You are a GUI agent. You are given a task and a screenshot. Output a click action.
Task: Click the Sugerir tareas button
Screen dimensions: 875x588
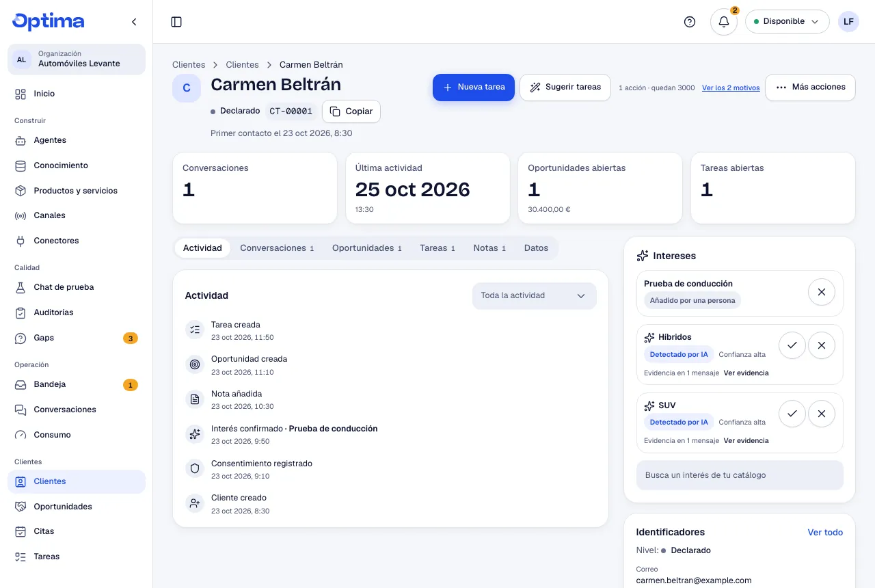[x=565, y=88]
